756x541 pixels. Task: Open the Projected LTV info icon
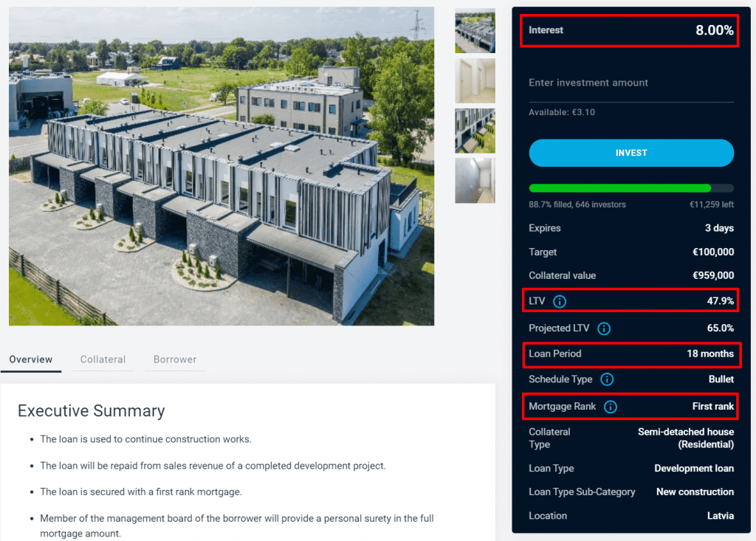(604, 328)
